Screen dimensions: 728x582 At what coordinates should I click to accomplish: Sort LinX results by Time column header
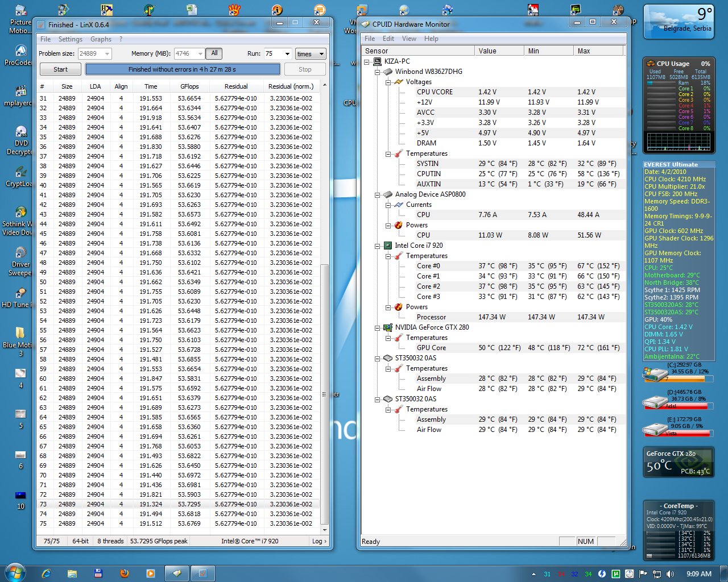(x=151, y=86)
